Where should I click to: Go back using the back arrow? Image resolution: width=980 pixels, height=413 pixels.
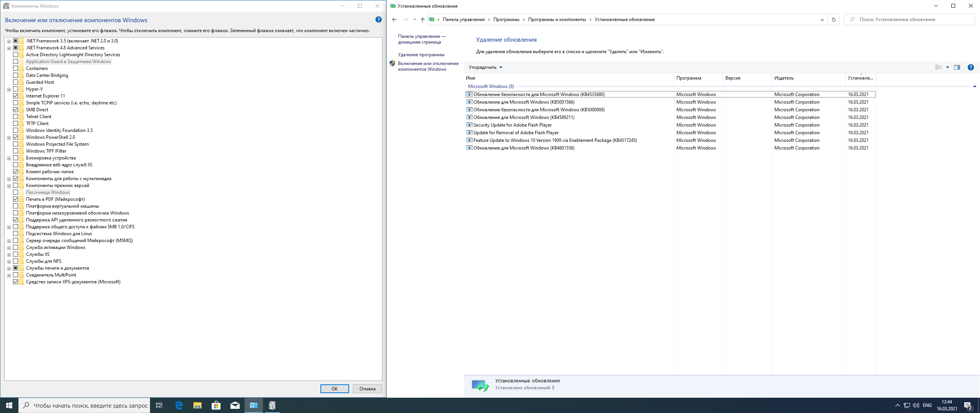coord(394,20)
